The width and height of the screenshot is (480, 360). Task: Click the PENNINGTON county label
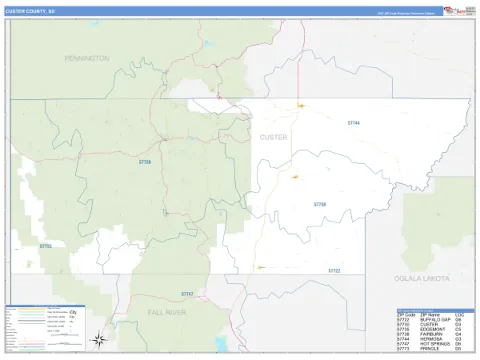click(x=87, y=58)
